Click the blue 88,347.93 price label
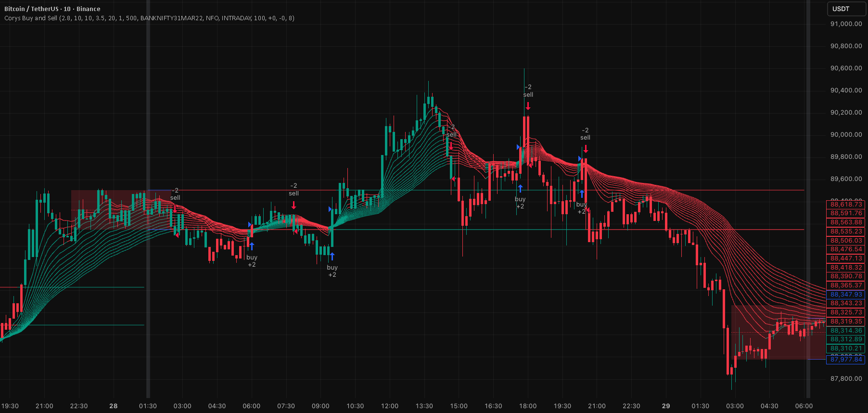 tap(845, 294)
